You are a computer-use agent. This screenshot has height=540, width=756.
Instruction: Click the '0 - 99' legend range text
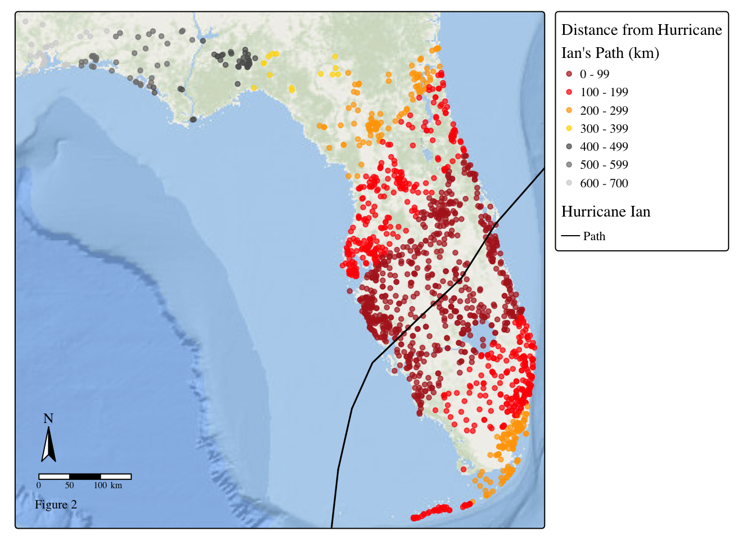tap(595, 74)
